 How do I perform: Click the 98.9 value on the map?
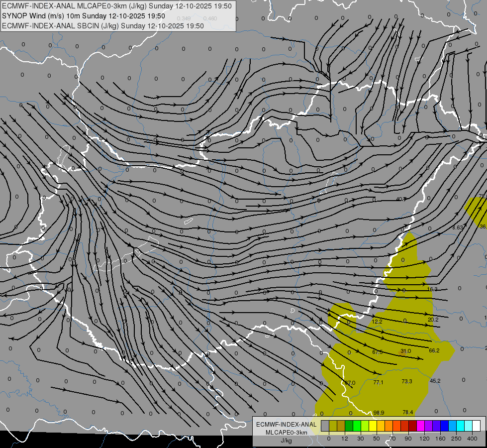[379, 413]
